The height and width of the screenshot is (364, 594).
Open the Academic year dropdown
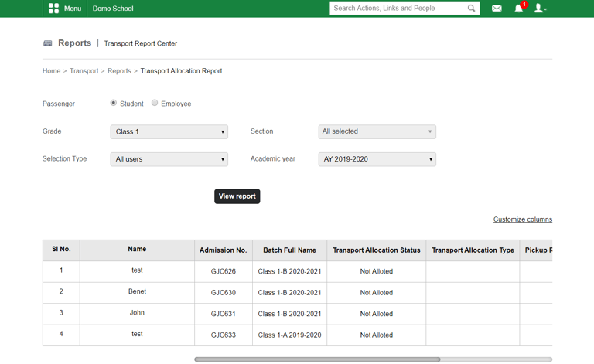tap(377, 159)
